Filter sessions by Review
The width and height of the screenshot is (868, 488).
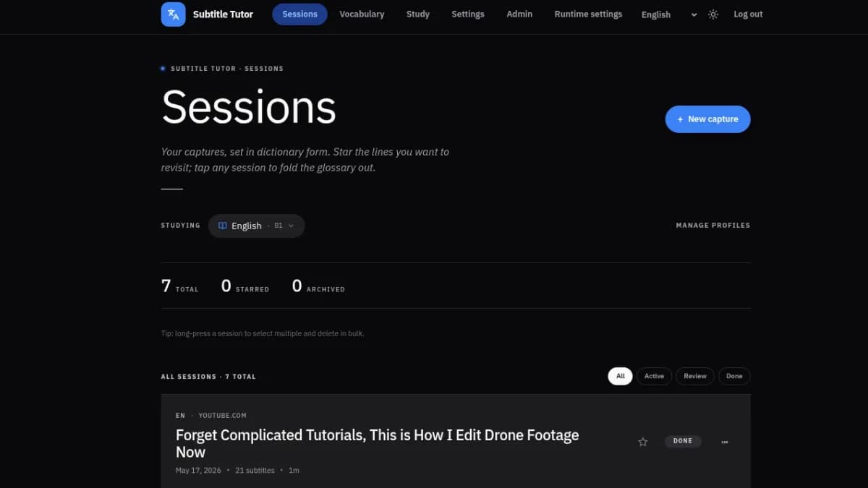tap(695, 376)
